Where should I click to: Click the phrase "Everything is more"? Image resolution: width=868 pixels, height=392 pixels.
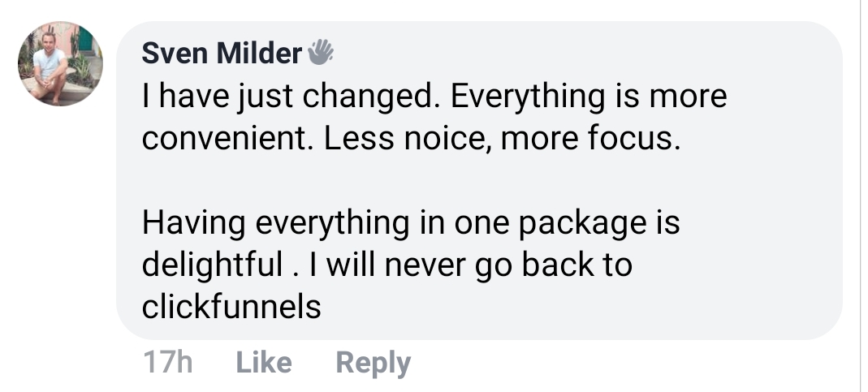click(588, 97)
